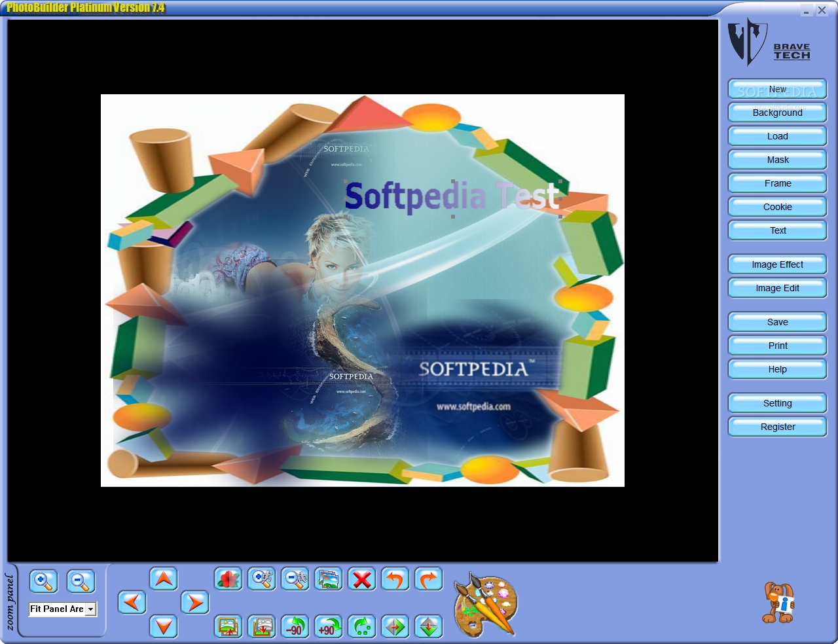Click the Register button
The height and width of the screenshot is (644, 838).
(778, 427)
